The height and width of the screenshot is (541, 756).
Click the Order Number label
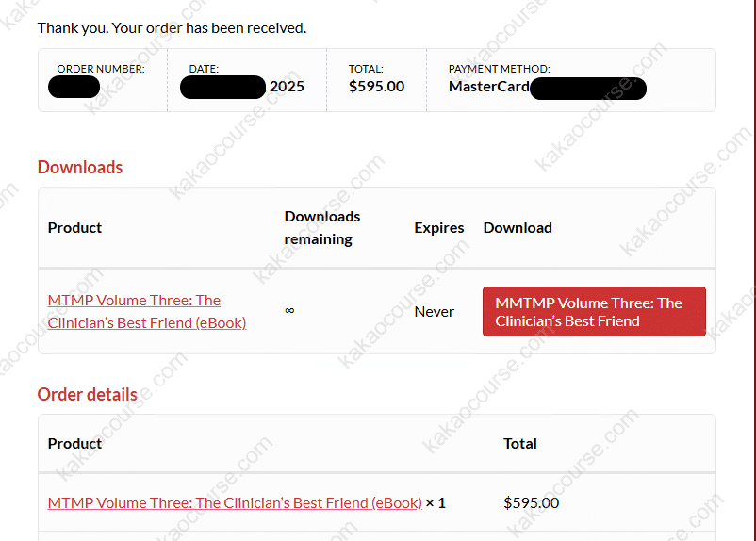[x=101, y=69]
